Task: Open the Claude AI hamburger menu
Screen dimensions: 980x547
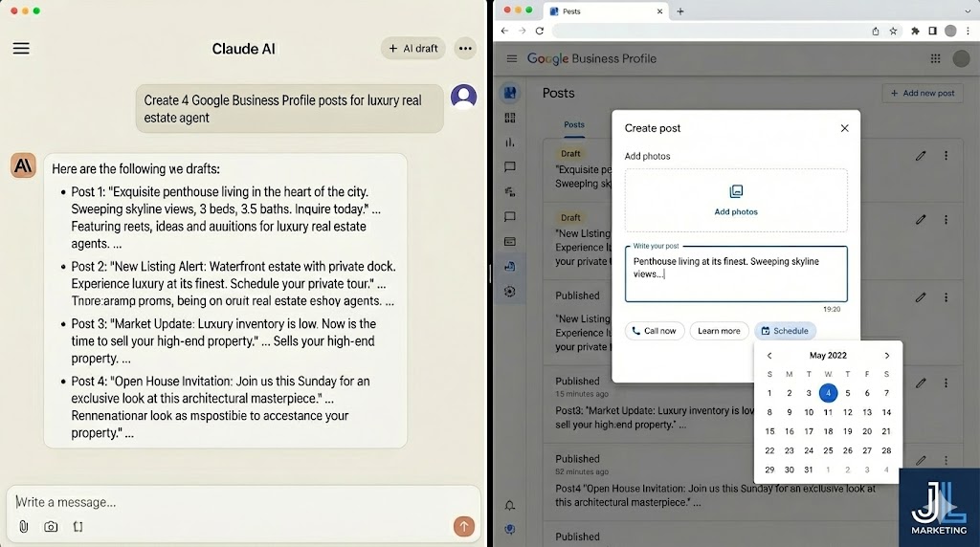Action: 21,49
